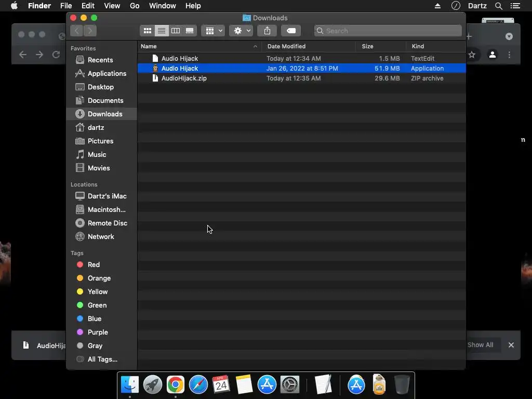Image resolution: width=532 pixels, height=399 pixels.
Task: Open the Window menu
Action: (163, 6)
